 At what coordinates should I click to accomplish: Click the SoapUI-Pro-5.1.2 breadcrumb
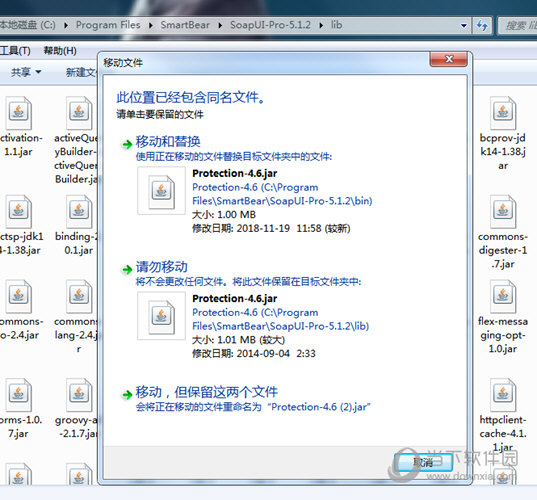[x=271, y=25]
